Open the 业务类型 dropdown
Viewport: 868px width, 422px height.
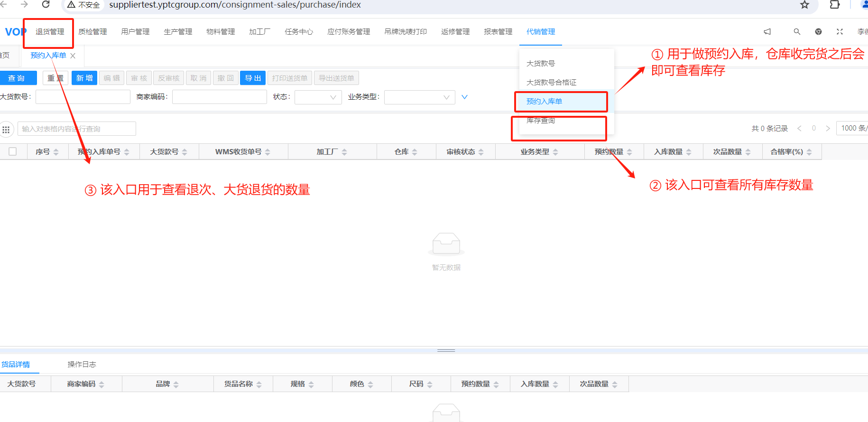(419, 97)
